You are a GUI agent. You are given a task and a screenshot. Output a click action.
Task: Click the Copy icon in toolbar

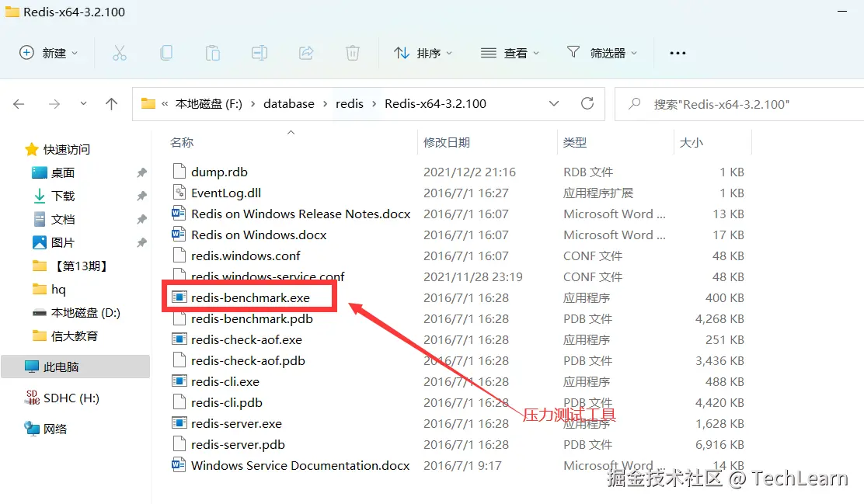coord(165,53)
